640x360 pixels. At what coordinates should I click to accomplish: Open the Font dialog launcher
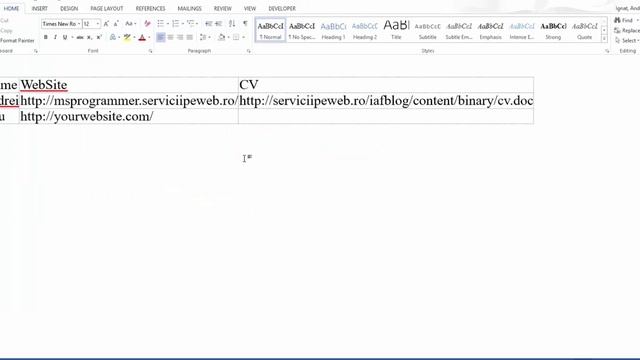pos(151,51)
